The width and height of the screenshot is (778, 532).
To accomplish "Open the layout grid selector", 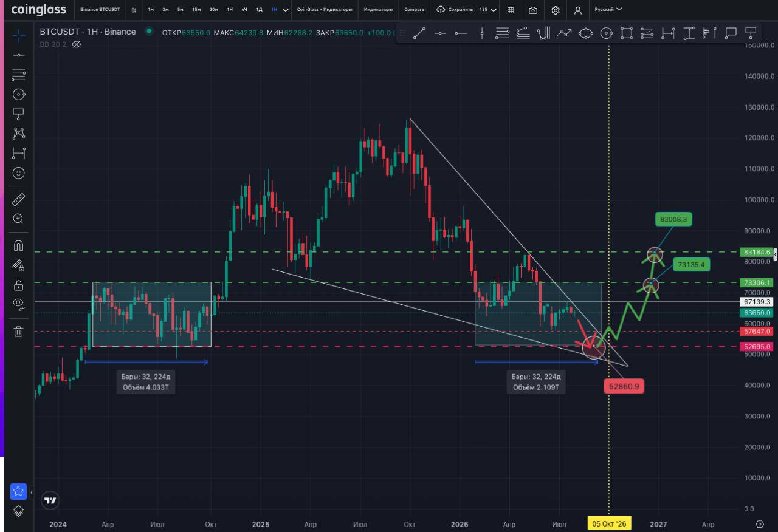I will [x=511, y=10].
